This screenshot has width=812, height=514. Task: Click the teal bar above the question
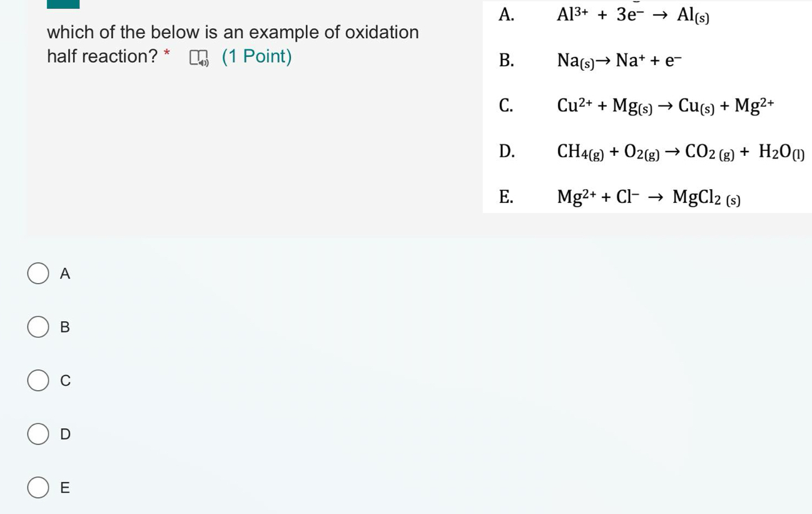click(x=63, y=4)
